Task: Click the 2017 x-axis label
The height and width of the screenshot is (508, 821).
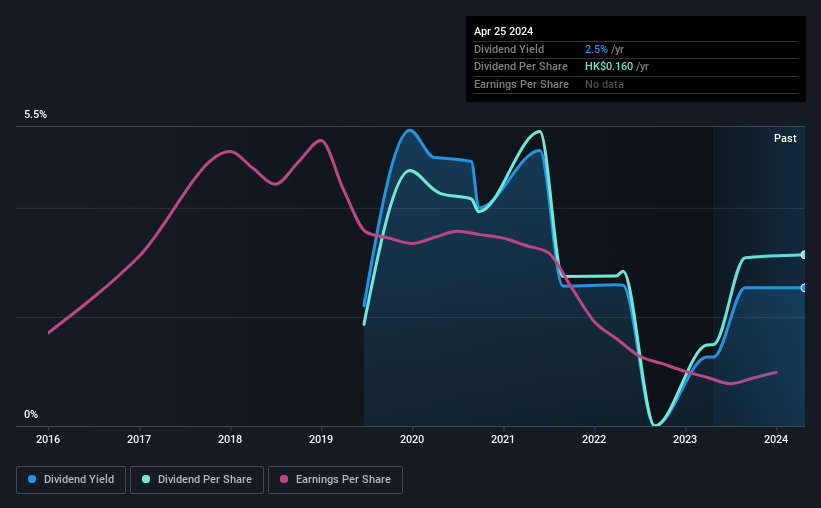Action: (x=139, y=439)
